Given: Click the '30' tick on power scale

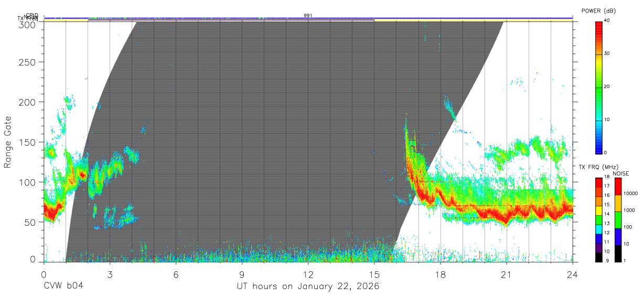Looking at the screenshot, I should 607,54.
